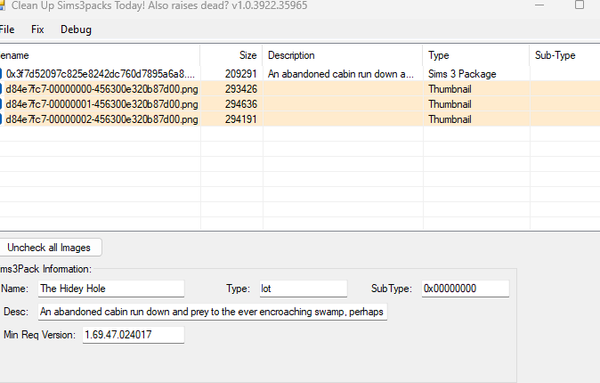
Task: Click size value 209291
Action: pyautogui.click(x=241, y=74)
